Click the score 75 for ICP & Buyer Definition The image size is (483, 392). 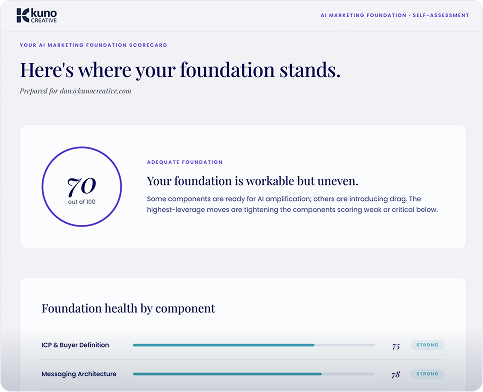coord(396,346)
